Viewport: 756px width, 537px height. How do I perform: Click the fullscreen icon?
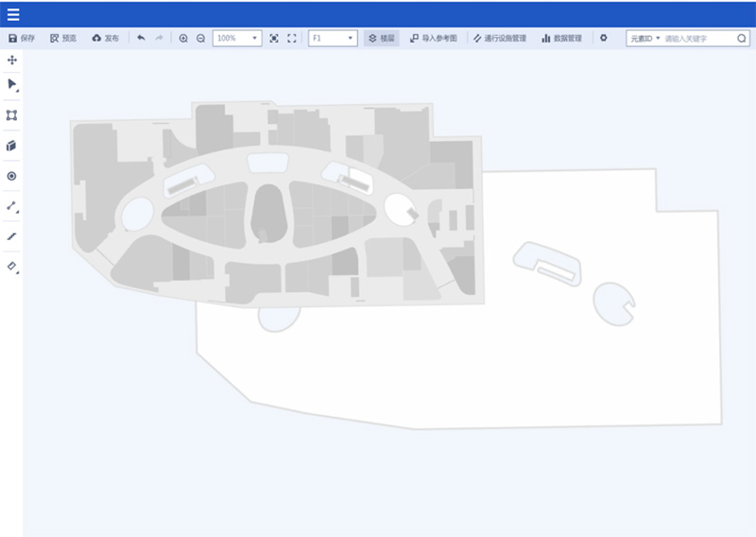point(291,39)
